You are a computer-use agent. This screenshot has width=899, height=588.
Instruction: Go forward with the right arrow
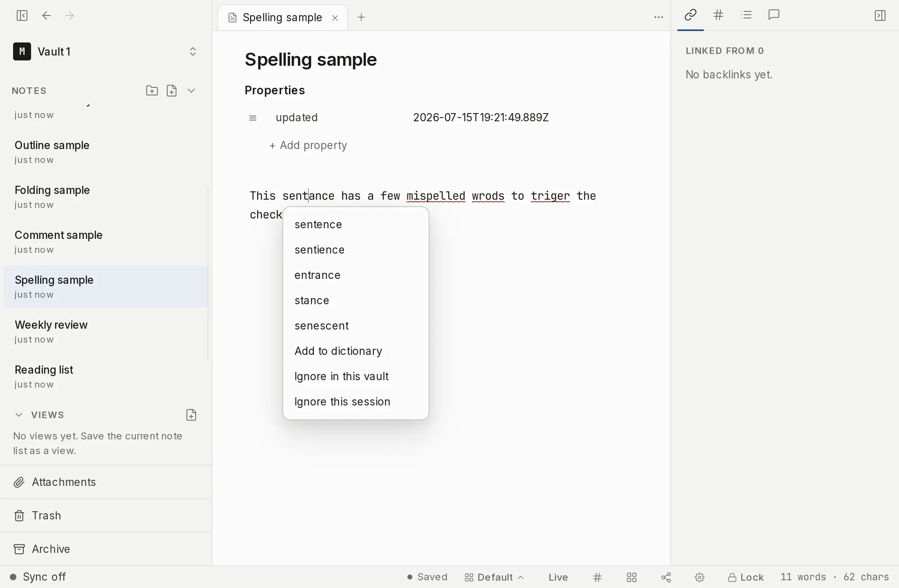[70, 16]
